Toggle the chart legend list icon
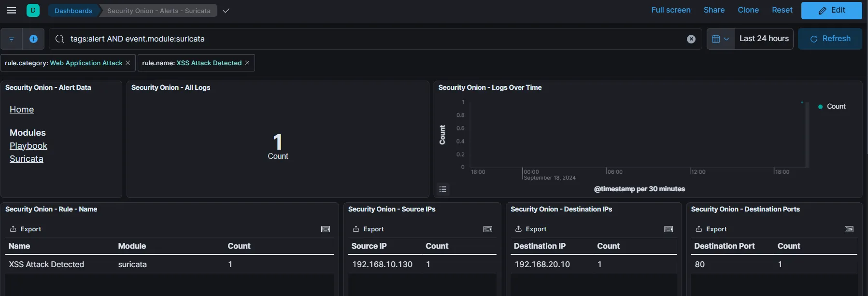868x296 pixels. tap(442, 189)
